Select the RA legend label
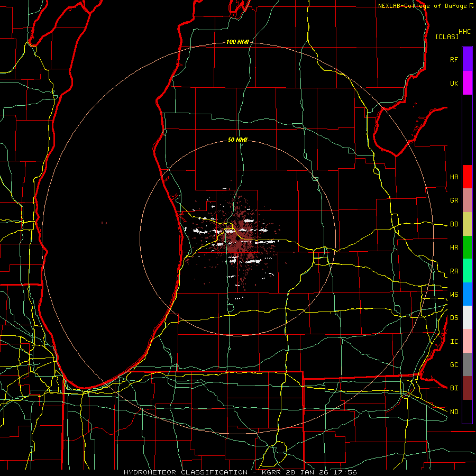Image resolution: width=476 pixels, height=476 pixels. 454,271
